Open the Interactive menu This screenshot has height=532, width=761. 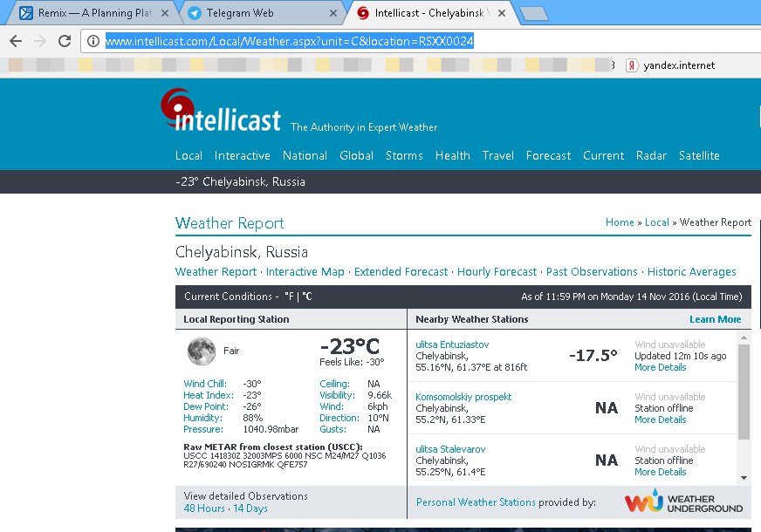[243, 155]
